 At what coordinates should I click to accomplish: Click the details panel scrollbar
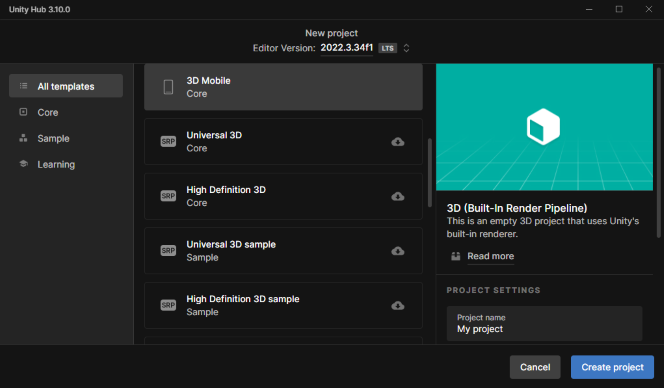coord(658,152)
